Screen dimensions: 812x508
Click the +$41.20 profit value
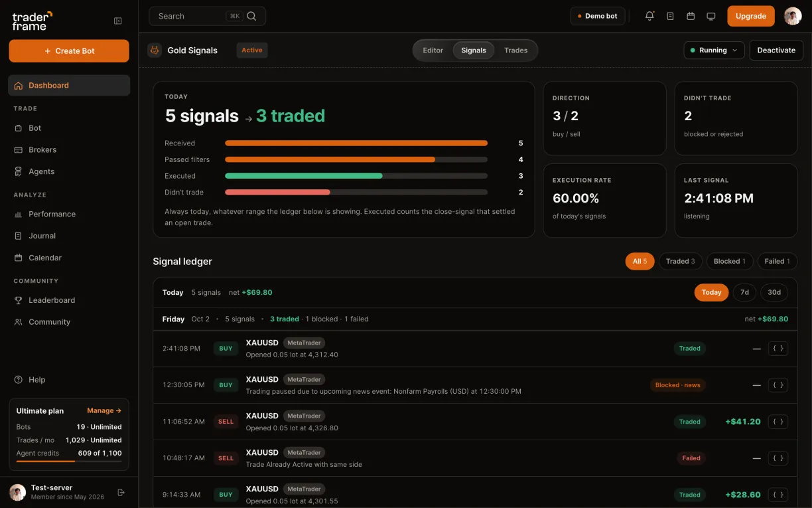point(743,422)
